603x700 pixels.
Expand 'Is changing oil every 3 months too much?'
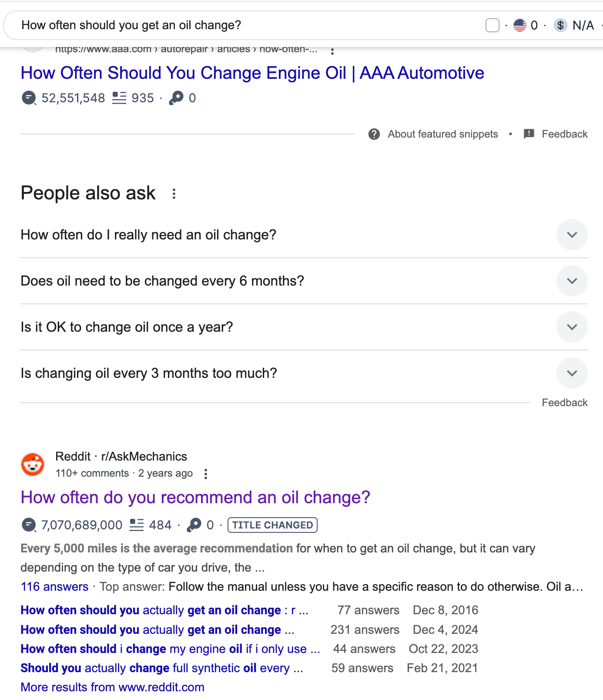point(572,373)
